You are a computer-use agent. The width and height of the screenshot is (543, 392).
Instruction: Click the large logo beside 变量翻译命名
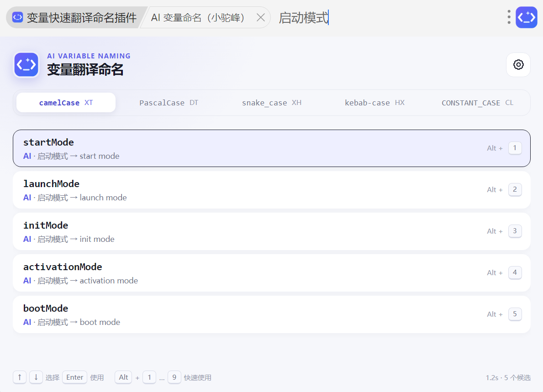pyautogui.click(x=26, y=65)
